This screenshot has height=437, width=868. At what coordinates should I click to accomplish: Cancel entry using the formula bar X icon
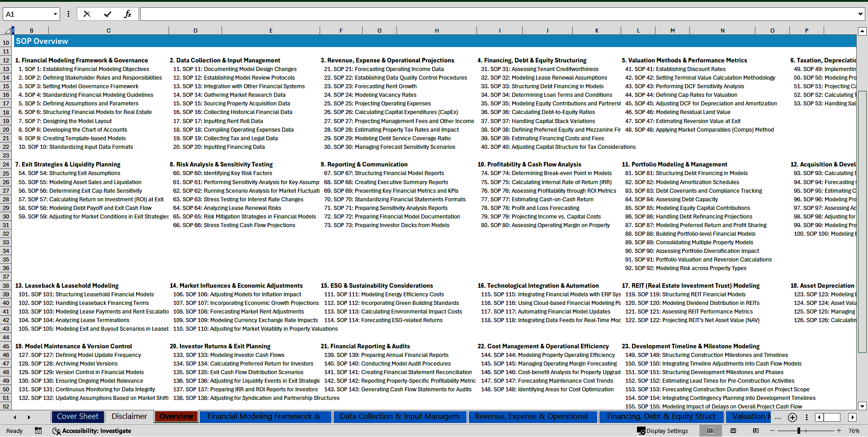87,14
